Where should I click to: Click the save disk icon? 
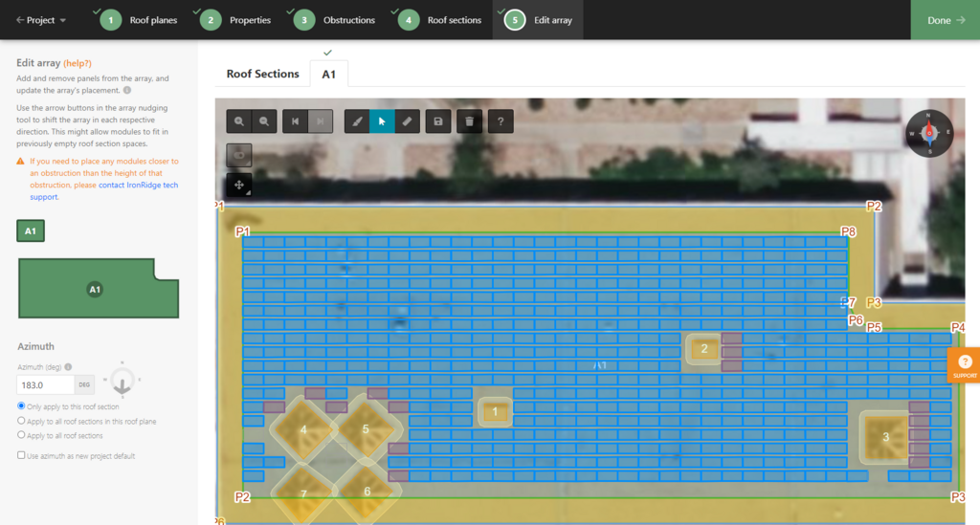coord(438,121)
